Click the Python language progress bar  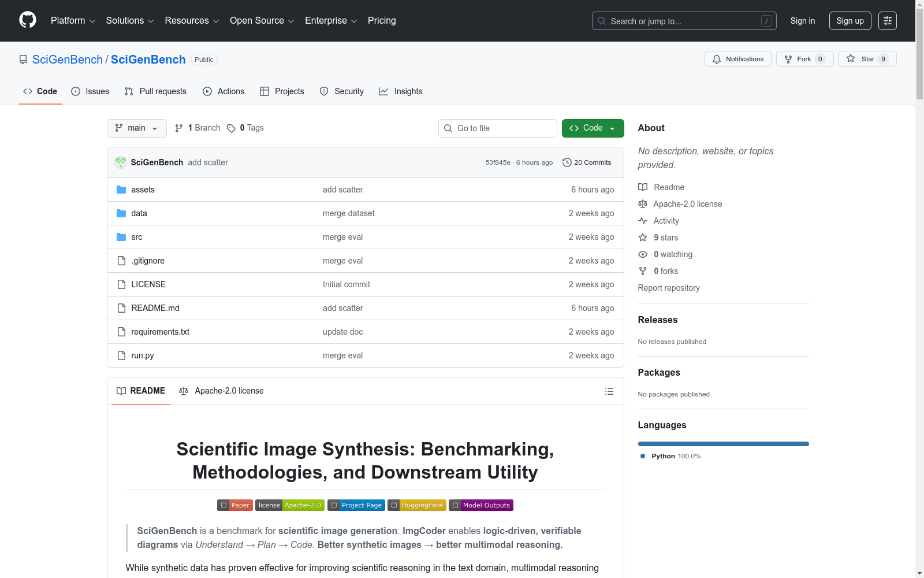click(x=724, y=444)
